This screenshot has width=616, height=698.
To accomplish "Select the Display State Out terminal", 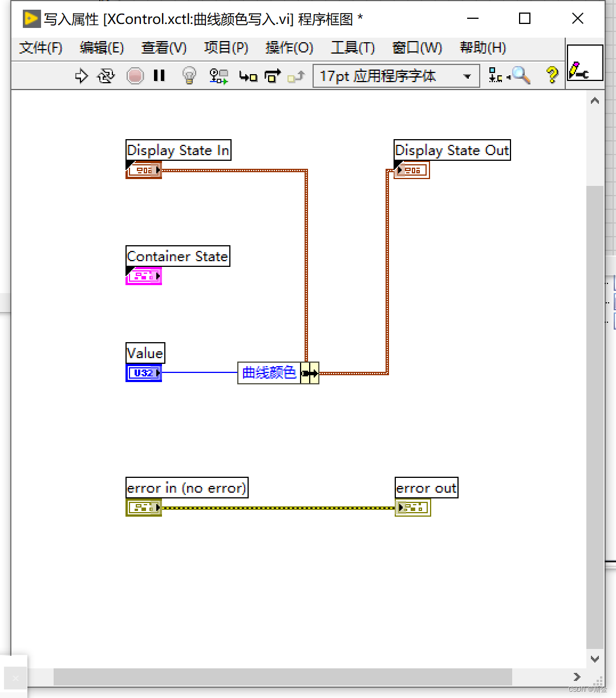I will tap(411, 170).
